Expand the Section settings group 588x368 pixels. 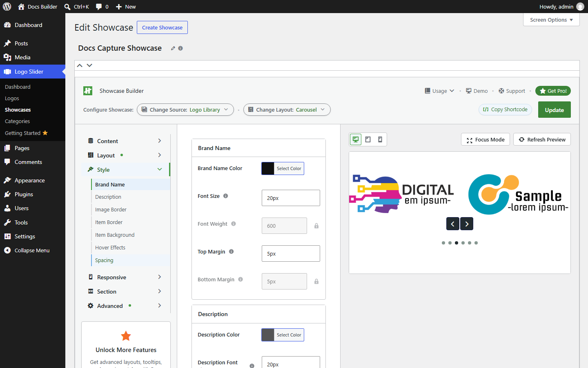[125, 292]
